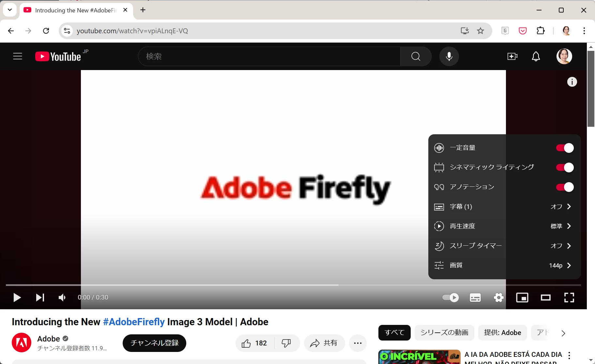Go back in browser
The image size is (595, 364).
[x=11, y=31]
